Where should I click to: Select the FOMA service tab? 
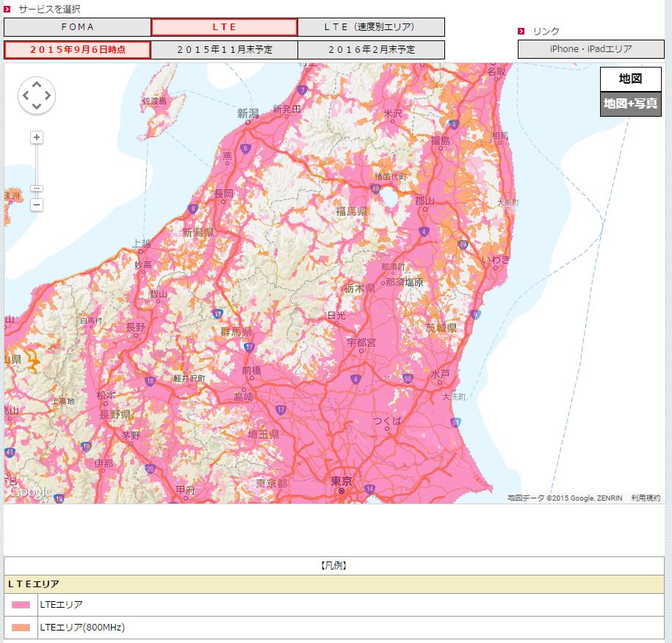pos(77,27)
